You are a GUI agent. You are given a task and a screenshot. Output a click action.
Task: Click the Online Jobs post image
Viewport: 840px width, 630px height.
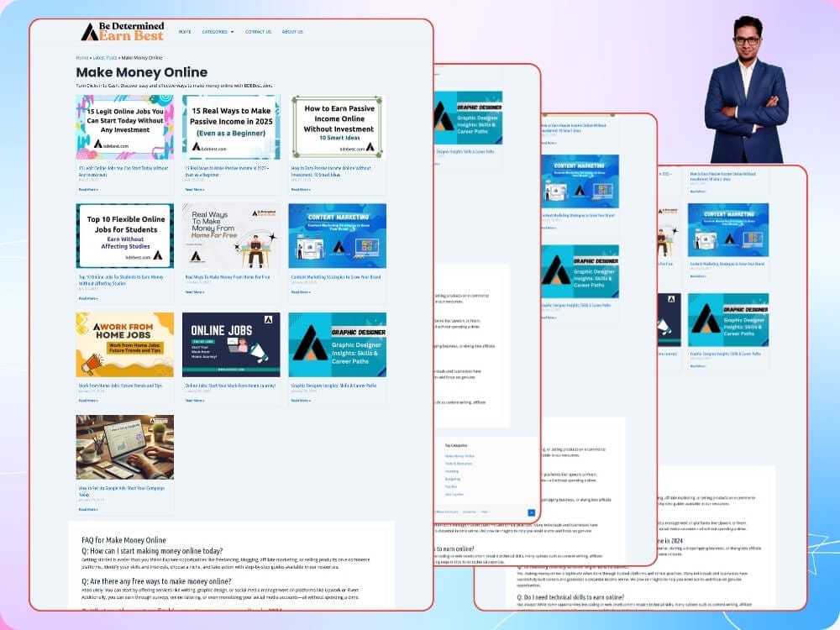click(231, 344)
